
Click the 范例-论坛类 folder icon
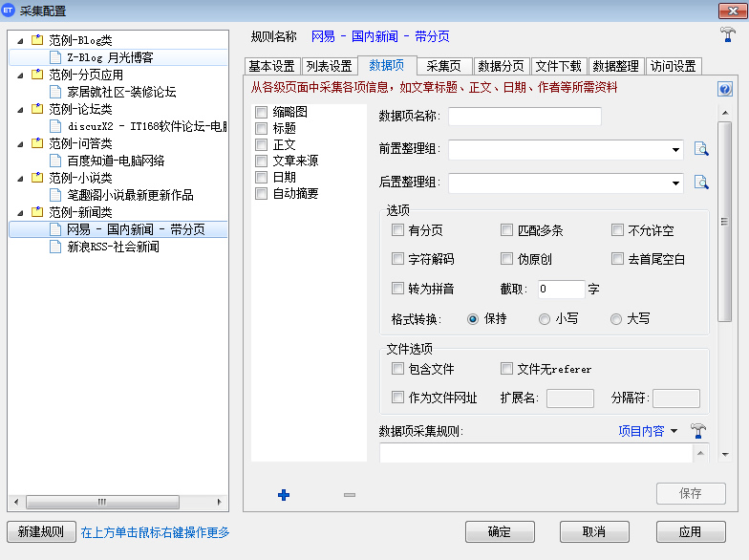click(37, 109)
